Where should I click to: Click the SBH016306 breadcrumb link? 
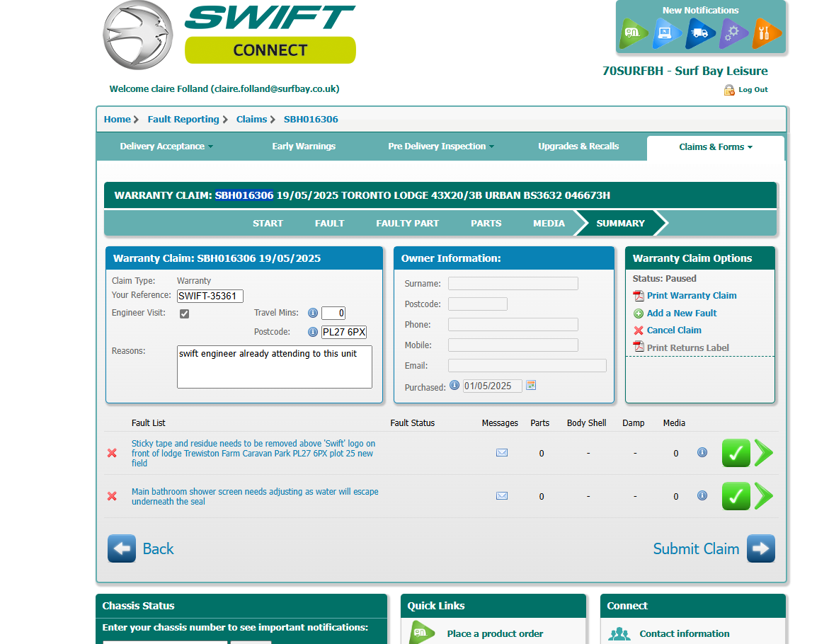(x=311, y=120)
